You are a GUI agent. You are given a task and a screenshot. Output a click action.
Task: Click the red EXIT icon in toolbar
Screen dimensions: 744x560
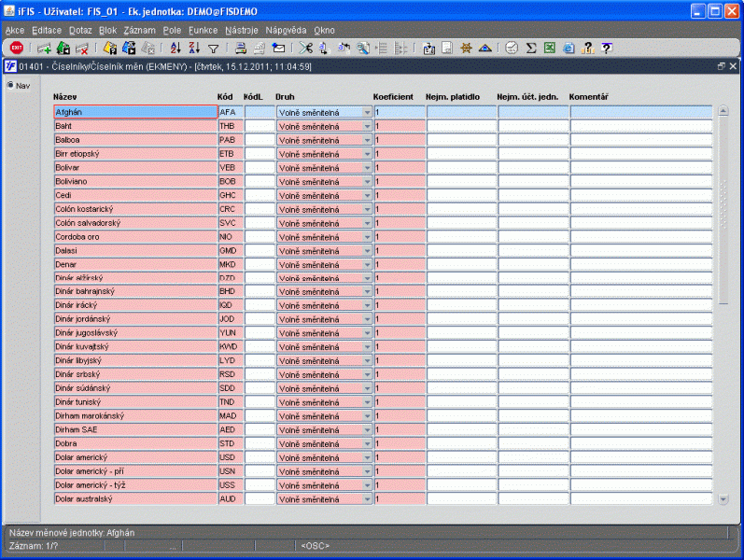pos(16,48)
